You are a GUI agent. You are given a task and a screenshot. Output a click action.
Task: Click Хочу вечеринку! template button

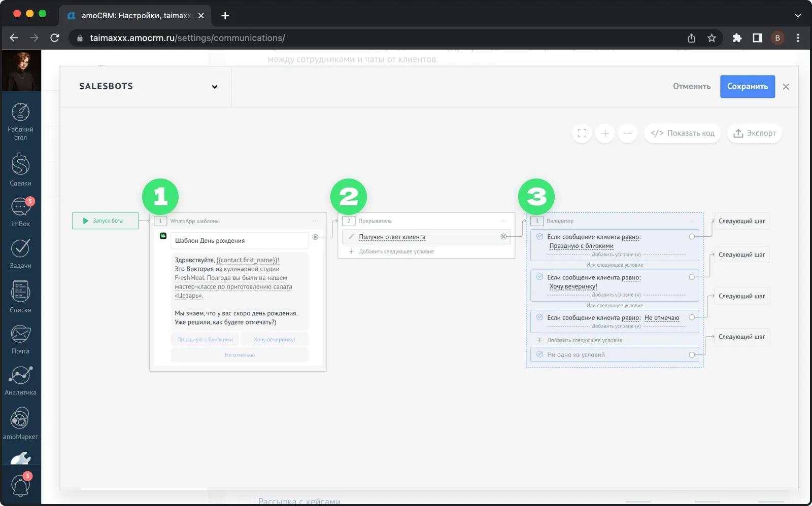pos(275,340)
